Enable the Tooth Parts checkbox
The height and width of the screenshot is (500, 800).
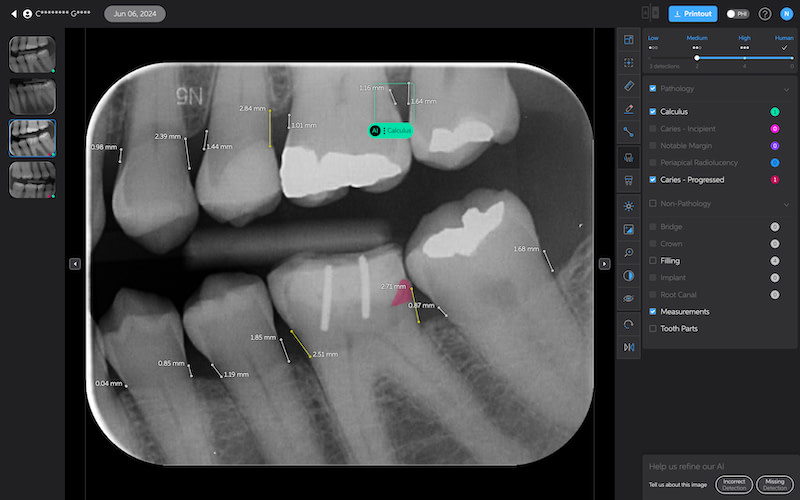[x=653, y=328]
